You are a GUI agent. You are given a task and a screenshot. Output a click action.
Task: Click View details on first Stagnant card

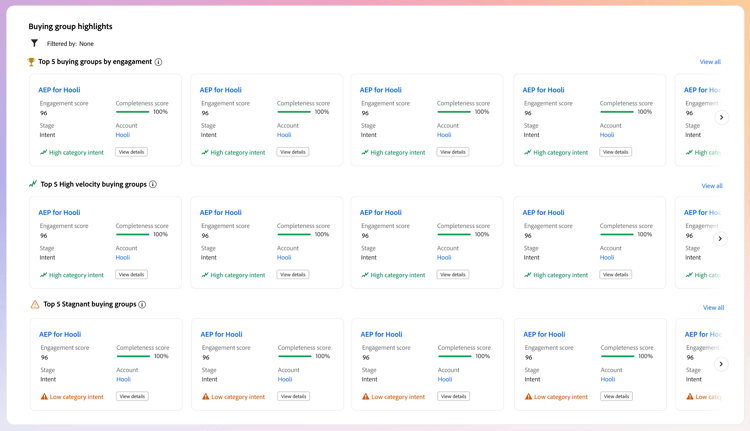tap(132, 397)
